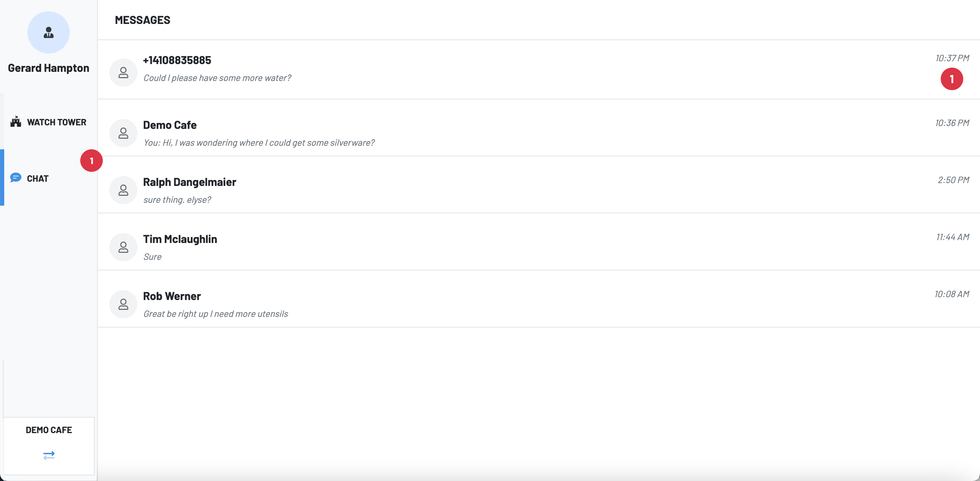Open Tim Mclaughlin's 'Sure' message

tap(539, 242)
